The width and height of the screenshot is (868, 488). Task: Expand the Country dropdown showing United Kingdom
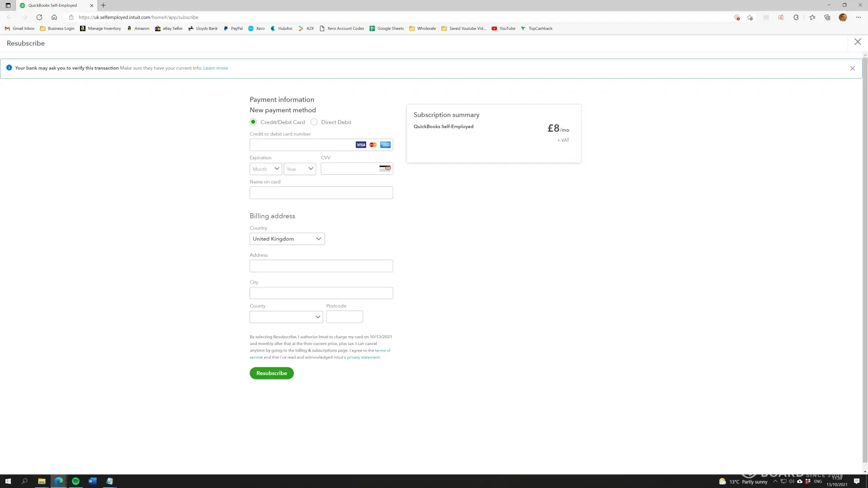pos(287,239)
